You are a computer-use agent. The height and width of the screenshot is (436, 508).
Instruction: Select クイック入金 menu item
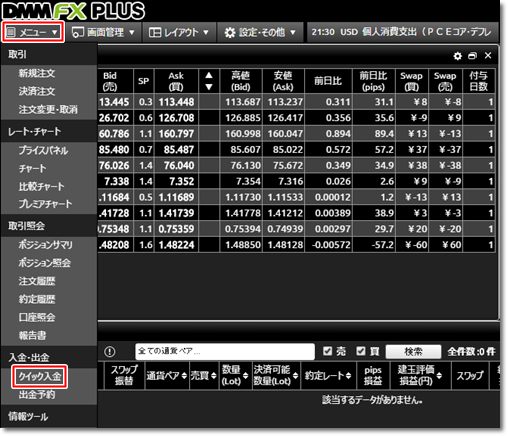(40, 376)
